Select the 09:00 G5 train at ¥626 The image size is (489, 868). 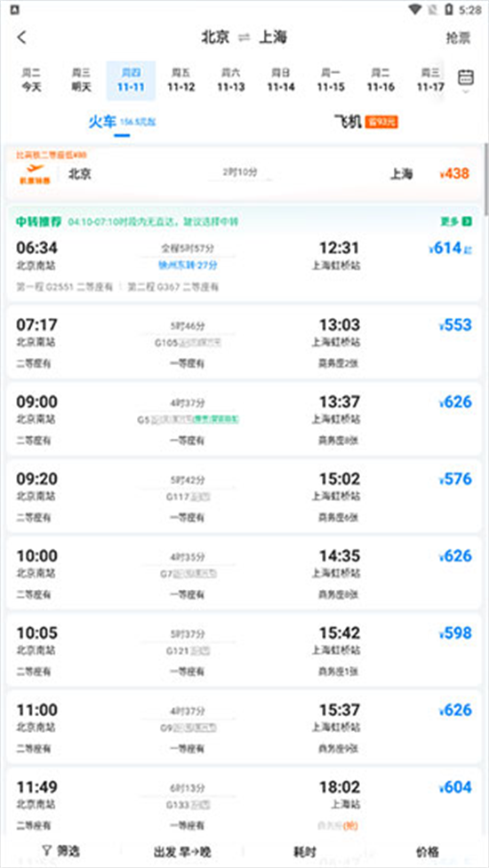coord(244,419)
